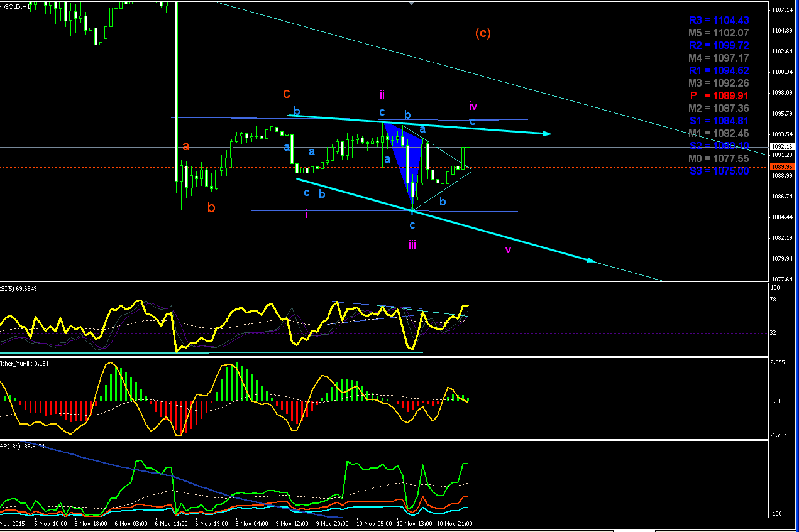This screenshot has height=532, width=799.
Task: Select the blue c label above iii
Action: pos(412,225)
